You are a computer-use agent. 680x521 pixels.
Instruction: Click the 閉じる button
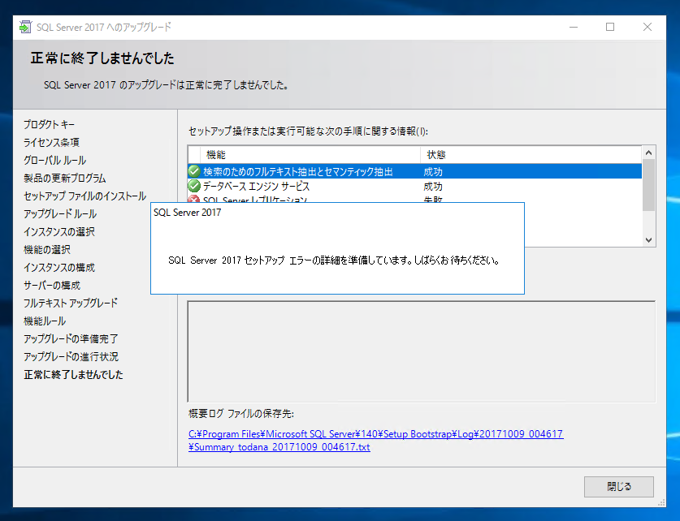(x=618, y=486)
